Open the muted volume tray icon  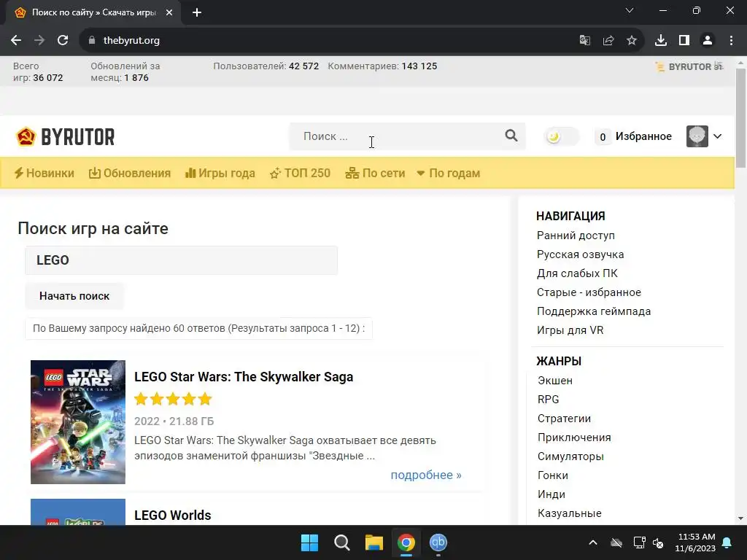(x=659, y=542)
